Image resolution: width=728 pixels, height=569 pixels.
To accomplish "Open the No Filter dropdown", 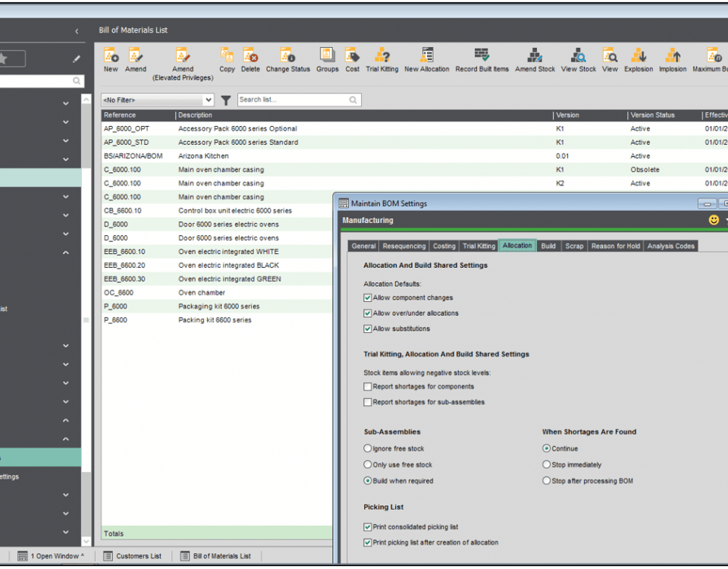I will click(x=158, y=100).
